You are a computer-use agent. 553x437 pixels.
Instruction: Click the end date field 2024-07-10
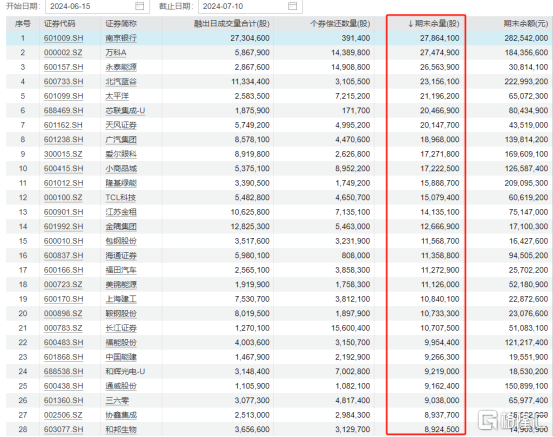pyautogui.click(x=250, y=6)
